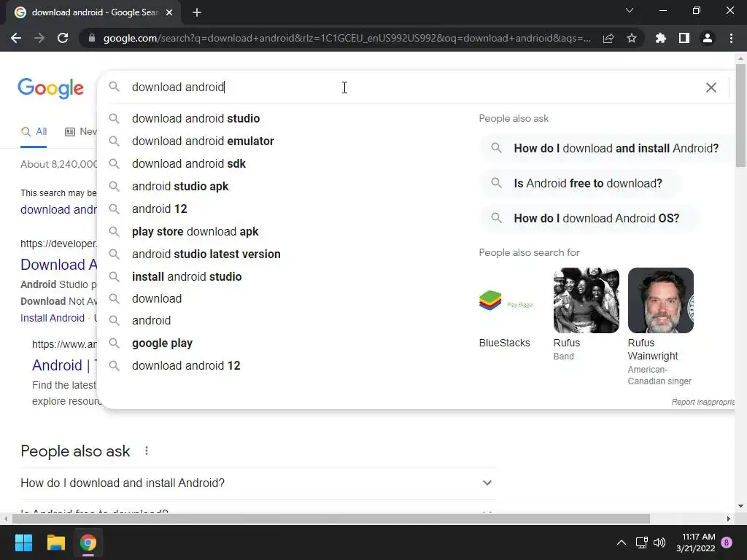The image size is (747, 560).
Task: Clear the search box with the X
Action: point(711,87)
